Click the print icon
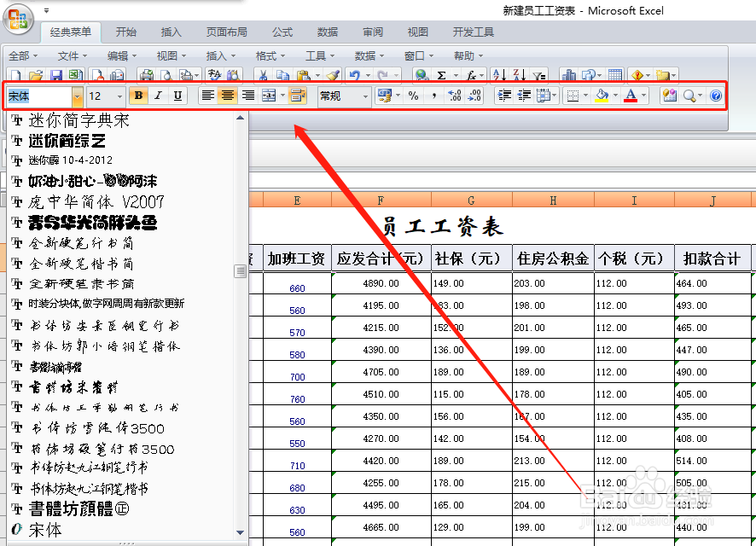The width and height of the screenshot is (756, 546). click(146, 75)
